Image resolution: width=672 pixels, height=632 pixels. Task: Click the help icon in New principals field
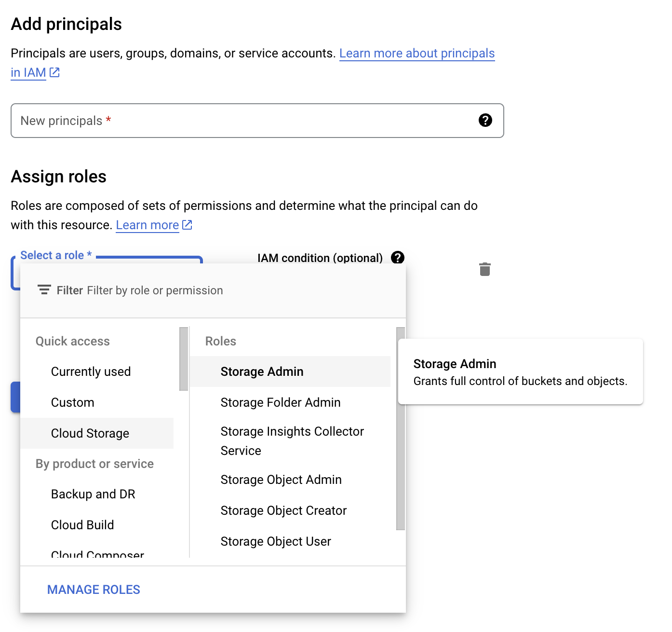point(485,120)
